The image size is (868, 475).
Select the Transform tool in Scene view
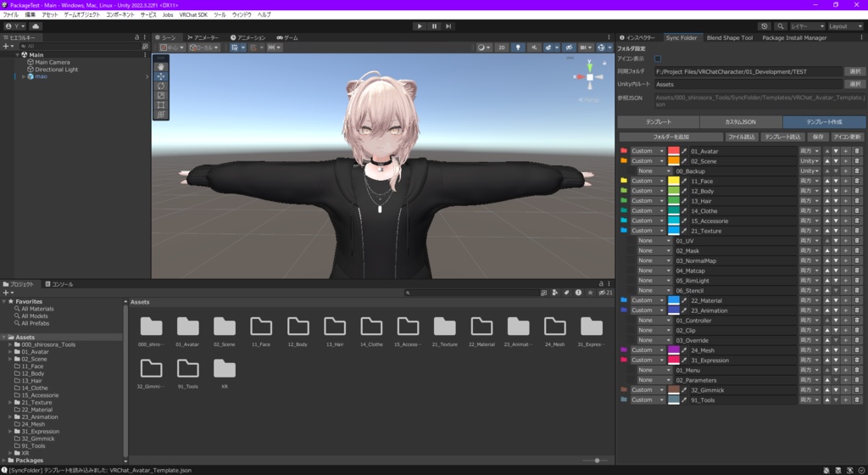[160, 114]
